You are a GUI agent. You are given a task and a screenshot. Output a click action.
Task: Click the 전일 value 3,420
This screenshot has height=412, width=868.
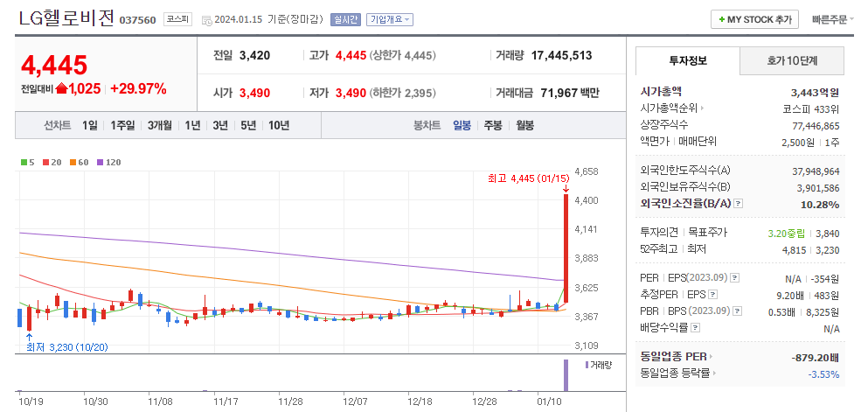coord(254,55)
